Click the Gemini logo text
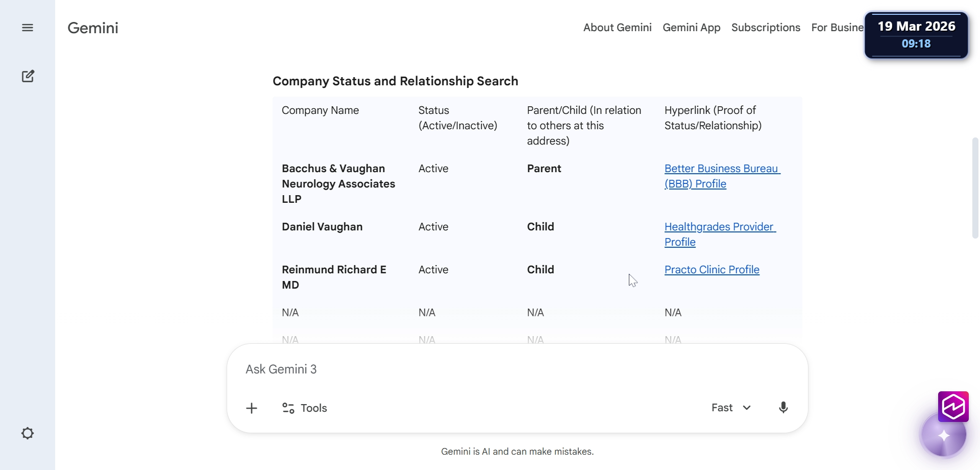Image resolution: width=980 pixels, height=470 pixels. [x=93, y=28]
